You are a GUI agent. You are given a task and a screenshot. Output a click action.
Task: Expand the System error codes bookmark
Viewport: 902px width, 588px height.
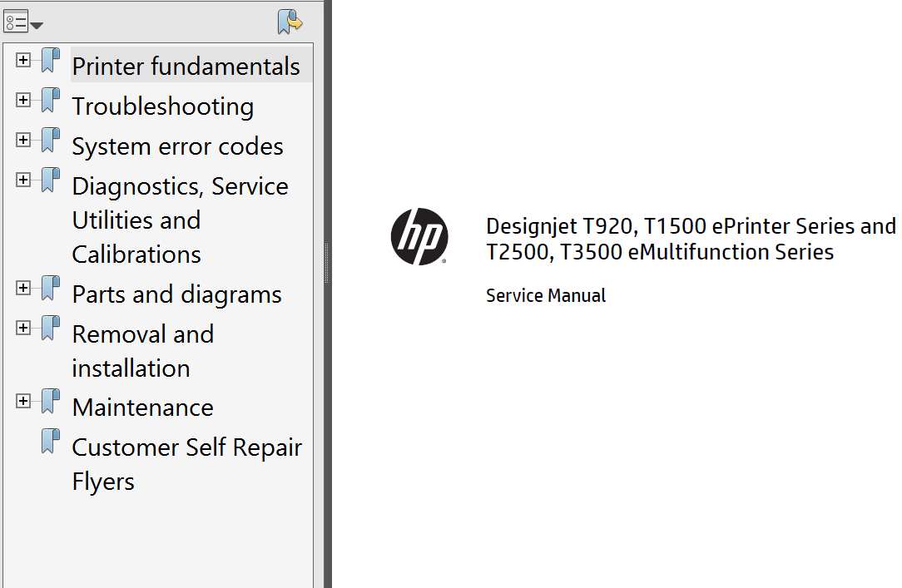pyautogui.click(x=23, y=140)
